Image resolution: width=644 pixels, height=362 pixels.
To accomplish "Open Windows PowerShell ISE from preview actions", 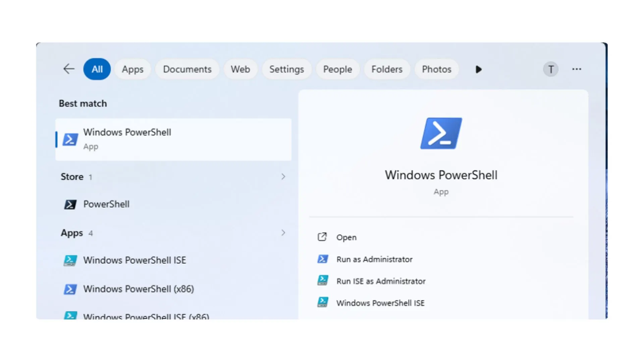I will click(380, 303).
